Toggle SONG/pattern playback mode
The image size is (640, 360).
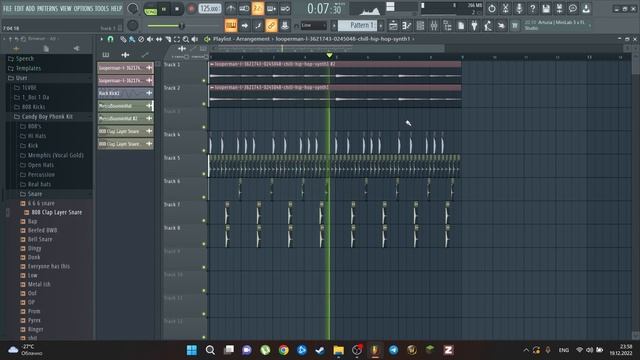pyautogui.click(x=151, y=9)
